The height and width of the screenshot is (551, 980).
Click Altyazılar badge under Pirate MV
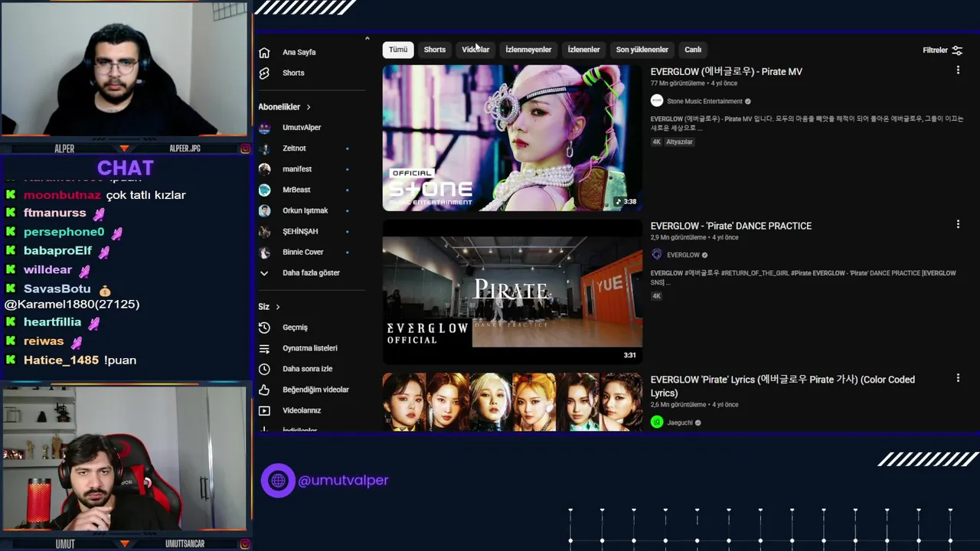tap(679, 142)
